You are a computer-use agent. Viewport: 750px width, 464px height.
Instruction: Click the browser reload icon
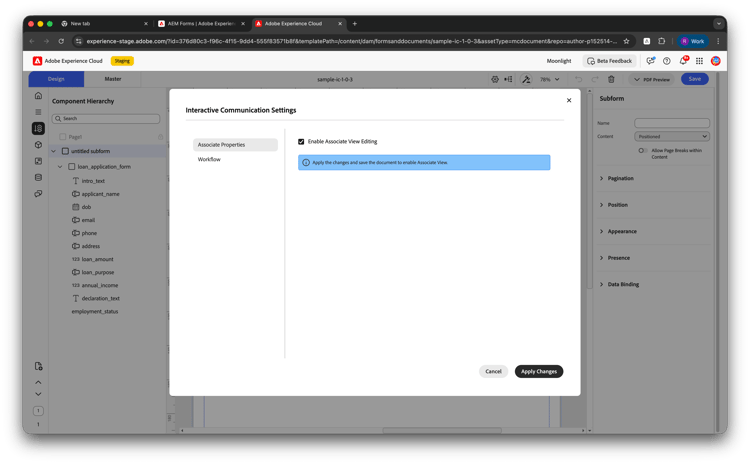(x=61, y=41)
